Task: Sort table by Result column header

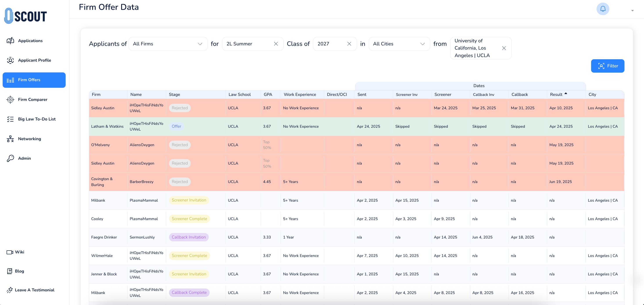Action: tap(556, 95)
